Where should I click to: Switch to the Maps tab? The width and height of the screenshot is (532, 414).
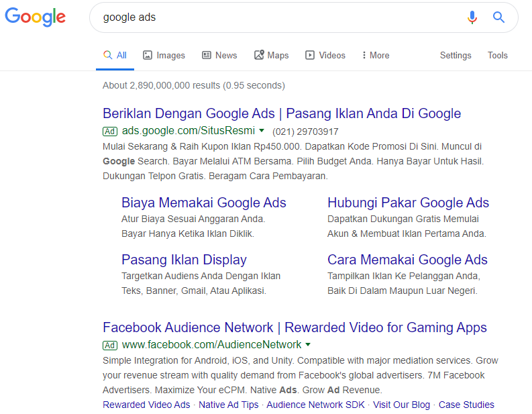272,55
